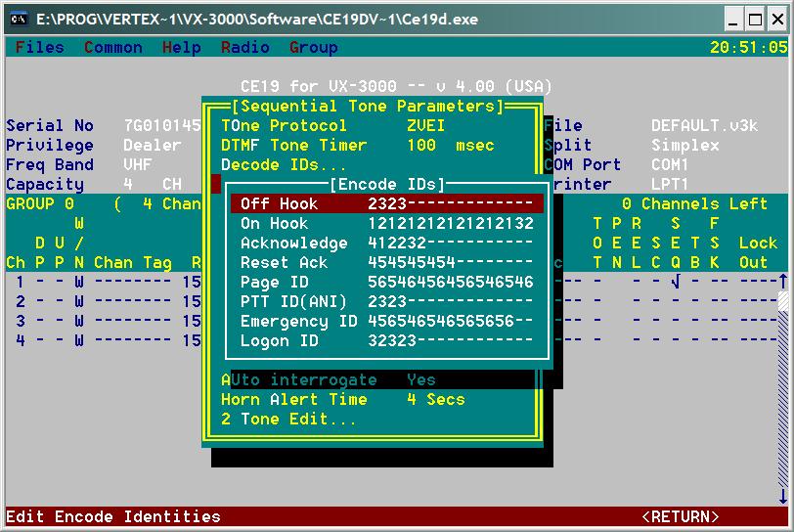Select the Emergency ID field
This screenshot has width=794, height=532.
coord(387,321)
